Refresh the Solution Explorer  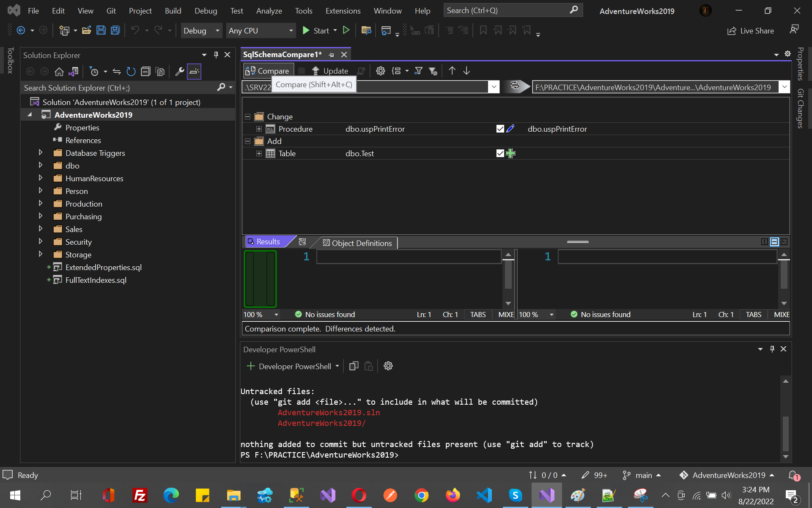pyautogui.click(x=131, y=72)
